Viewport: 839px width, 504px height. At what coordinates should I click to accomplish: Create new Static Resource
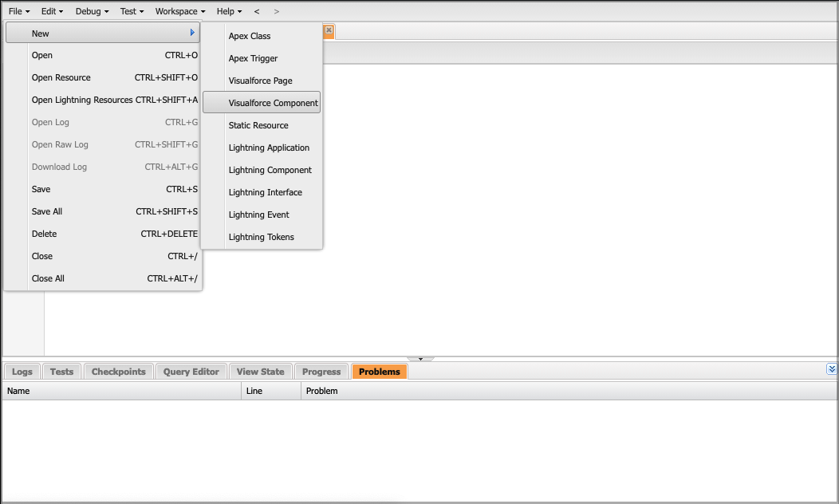[262, 125]
